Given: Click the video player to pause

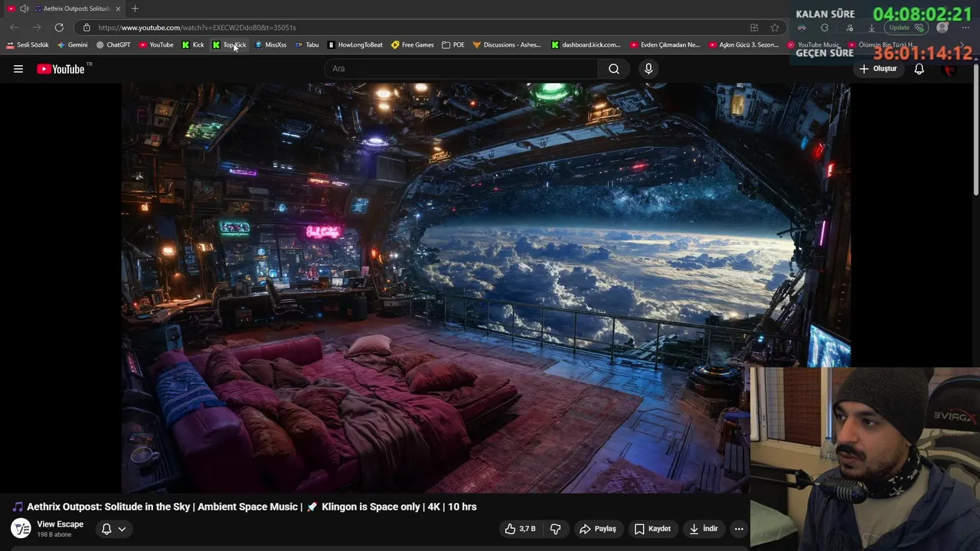Looking at the screenshot, I should (485, 287).
